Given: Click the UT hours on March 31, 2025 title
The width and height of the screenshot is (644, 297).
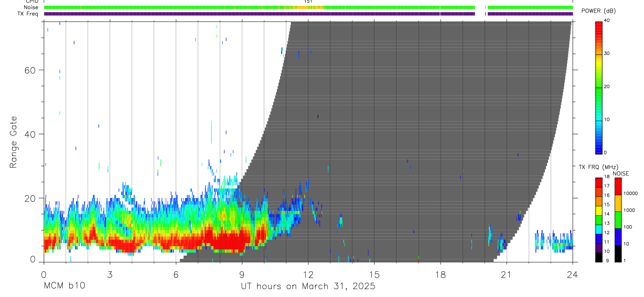Looking at the screenshot, I should point(308,286).
